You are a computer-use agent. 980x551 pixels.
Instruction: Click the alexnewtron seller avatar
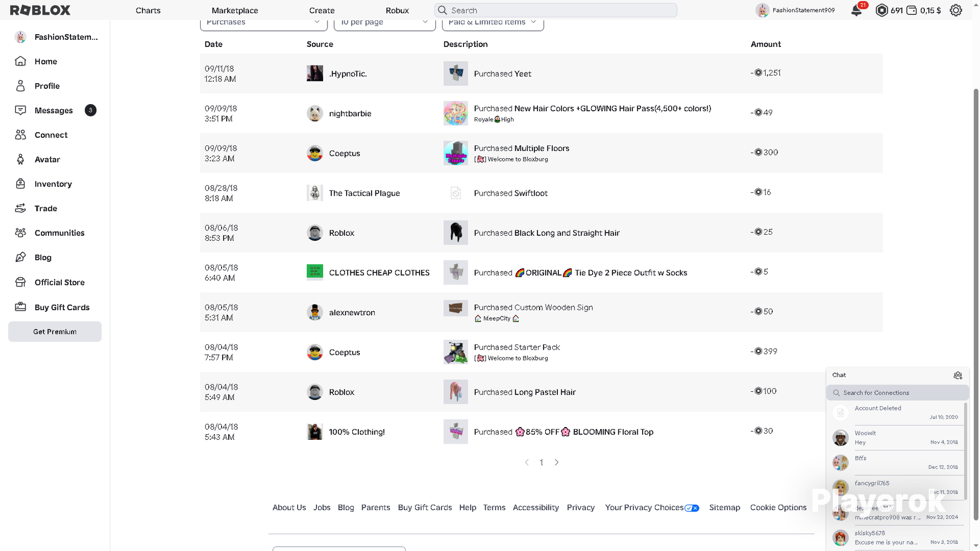coord(315,312)
